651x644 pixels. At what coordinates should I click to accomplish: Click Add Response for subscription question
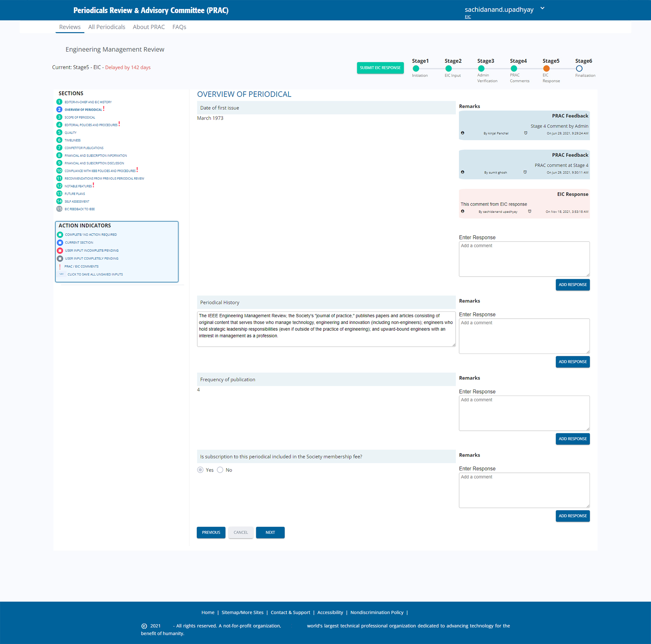pos(573,516)
